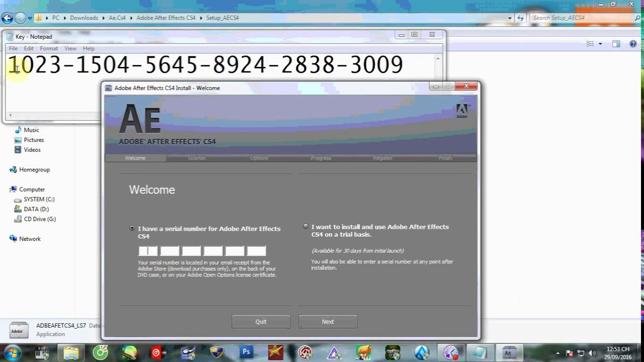Select PC in the address breadcrumb
Image resolution: width=644 pixels, height=362 pixels.
pos(56,18)
